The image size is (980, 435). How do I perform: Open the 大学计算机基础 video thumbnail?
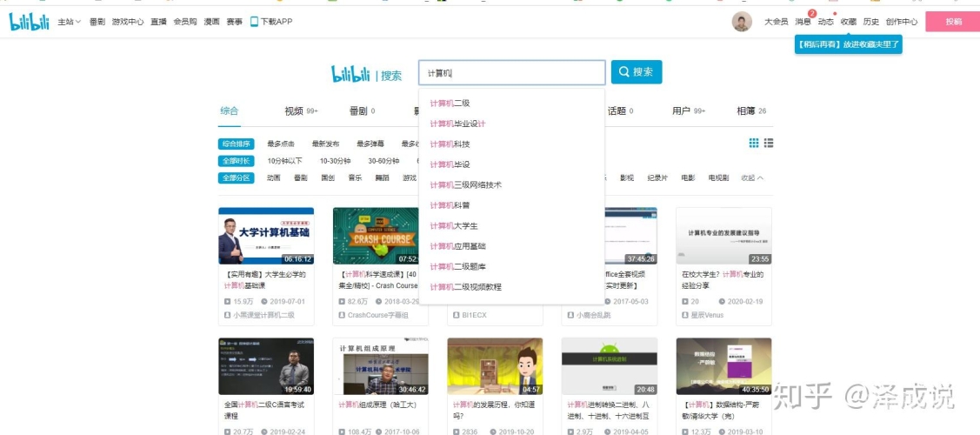tap(266, 237)
